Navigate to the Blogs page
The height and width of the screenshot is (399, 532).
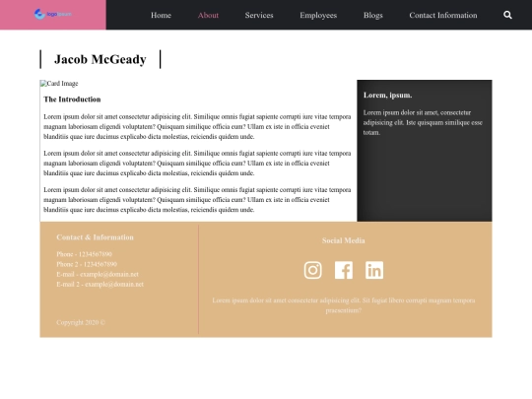pyautogui.click(x=372, y=15)
